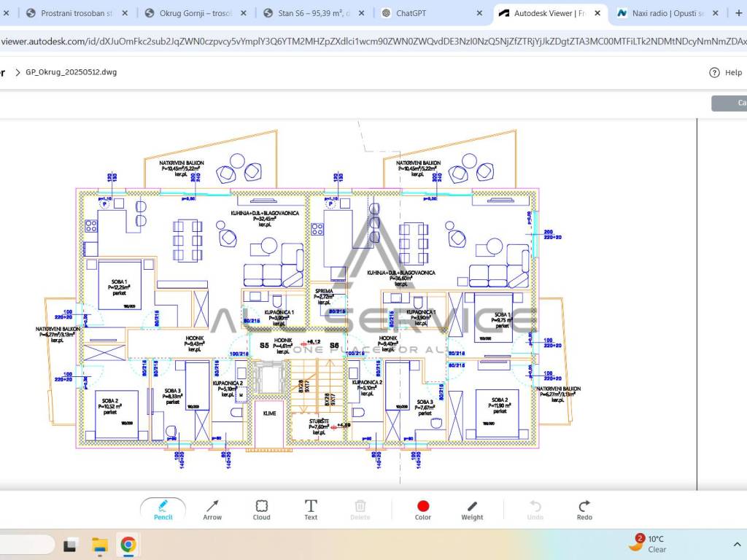This screenshot has width=747, height=560.
Task: Open File Explorer from the taskbar
Action: [x=100, y=545]
